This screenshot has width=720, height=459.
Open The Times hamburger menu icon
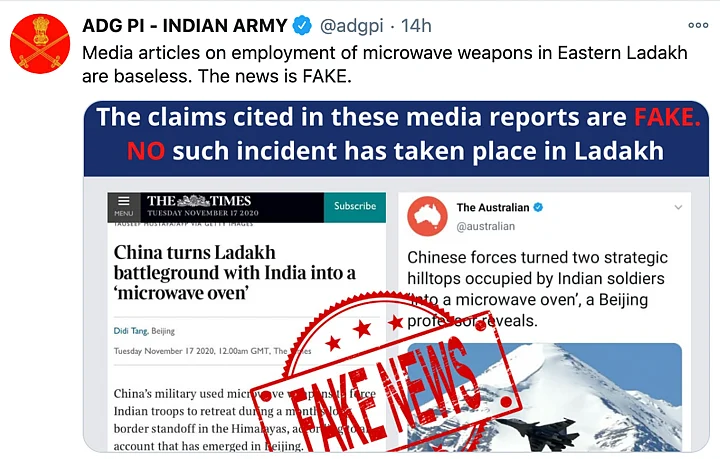(x=124, y=202)
